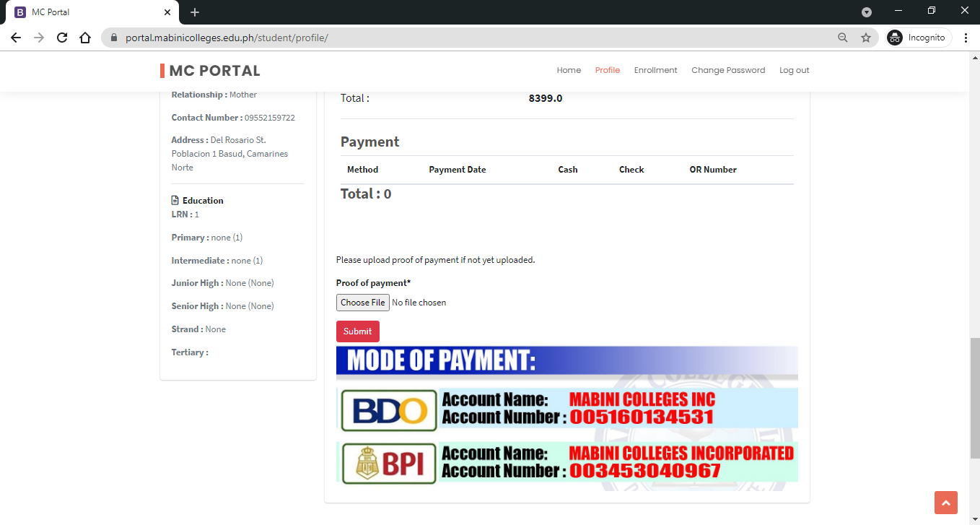Click the MC PORTAL logo
Viewport: 980px width, 525px height.
click(x=214, y=71)
